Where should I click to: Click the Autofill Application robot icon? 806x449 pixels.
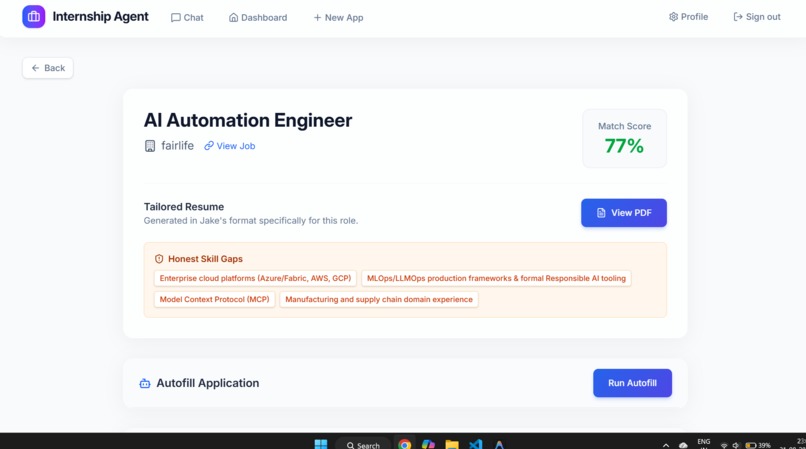(x=145, y=383)
